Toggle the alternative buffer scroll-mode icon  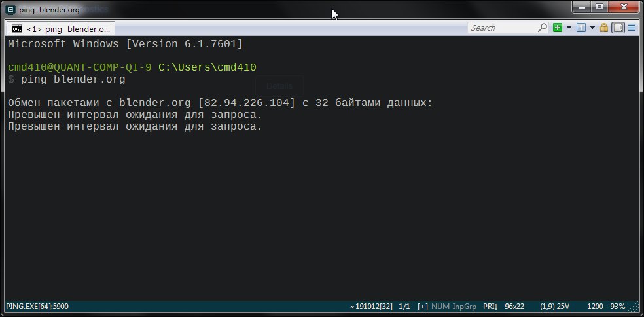click(x=618, y=28)
